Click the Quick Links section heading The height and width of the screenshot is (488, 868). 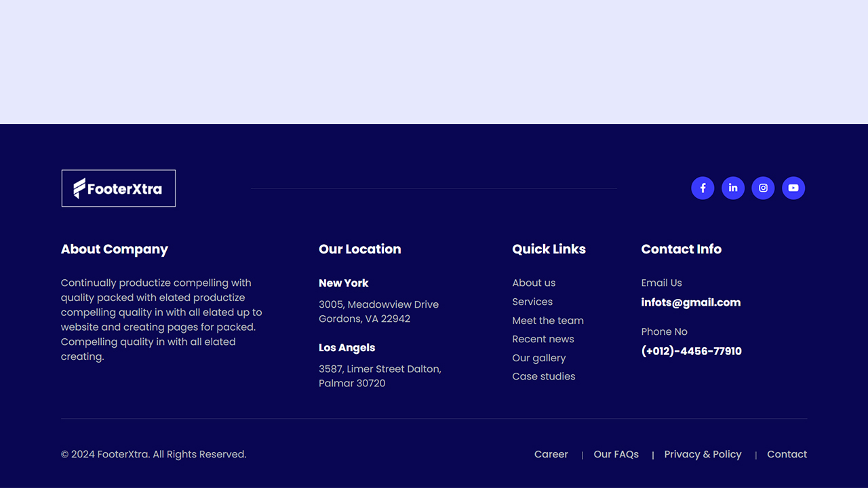pos(549,249)
